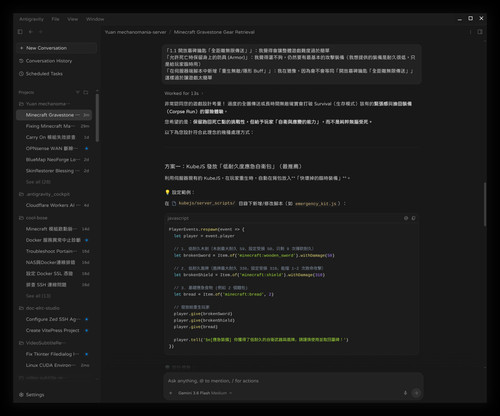This screenshot has width=500, height=416.
Task: Open BlueMap NeoForge conversation
Action: 54,160
